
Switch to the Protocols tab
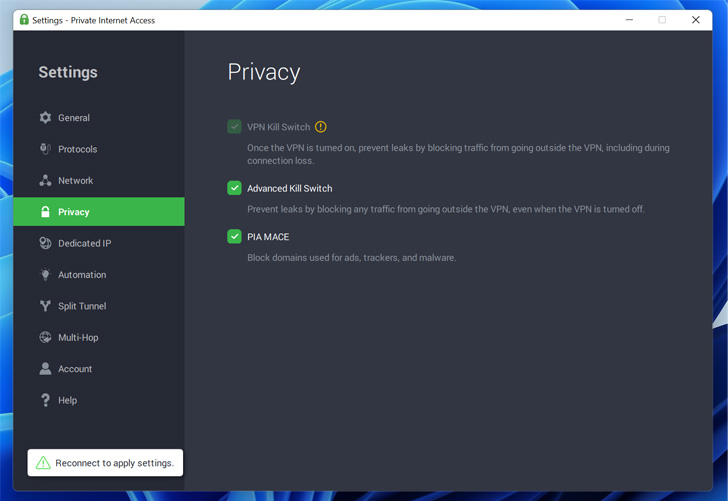[99, 149]
